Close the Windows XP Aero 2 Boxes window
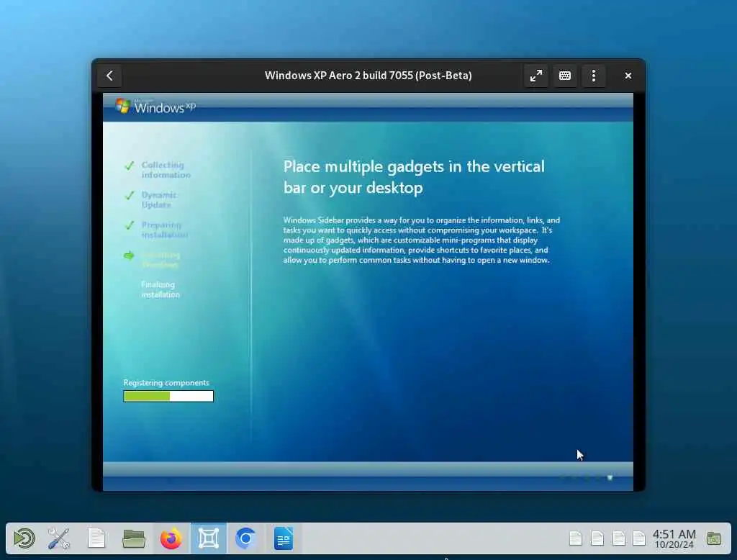Image resolution: width=737 pixels, height=560 pixels. coord(628,76)
